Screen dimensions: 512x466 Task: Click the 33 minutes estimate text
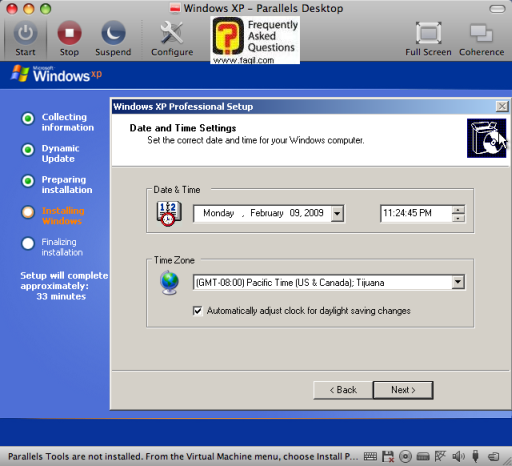(x=61, y=296)
